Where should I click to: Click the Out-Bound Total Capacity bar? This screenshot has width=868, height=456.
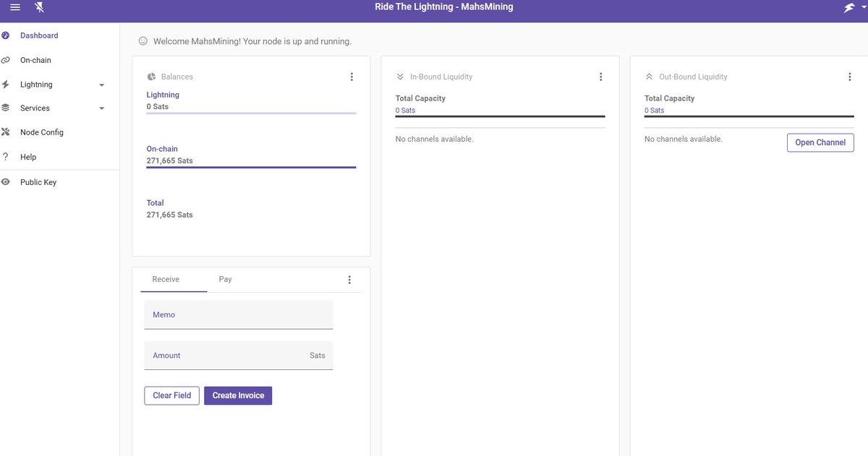(749, 116)
